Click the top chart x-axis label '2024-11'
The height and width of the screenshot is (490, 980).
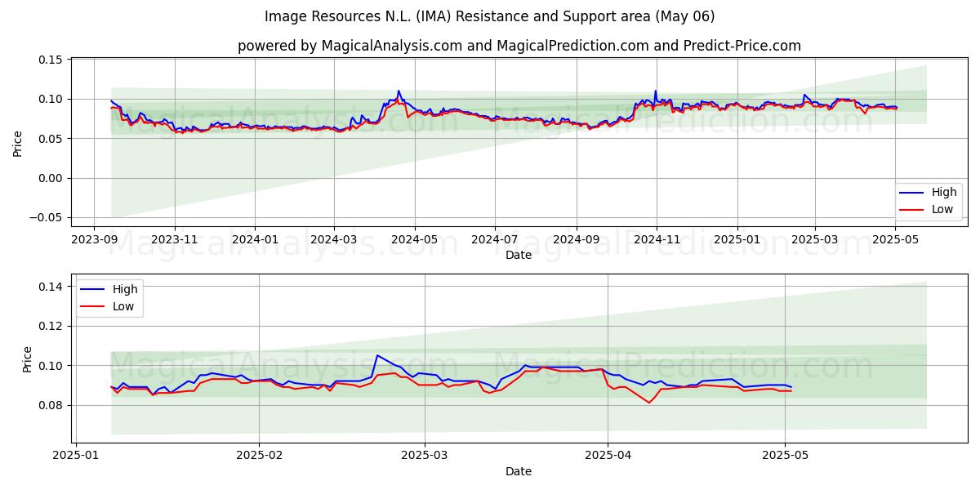click(657, 238)
